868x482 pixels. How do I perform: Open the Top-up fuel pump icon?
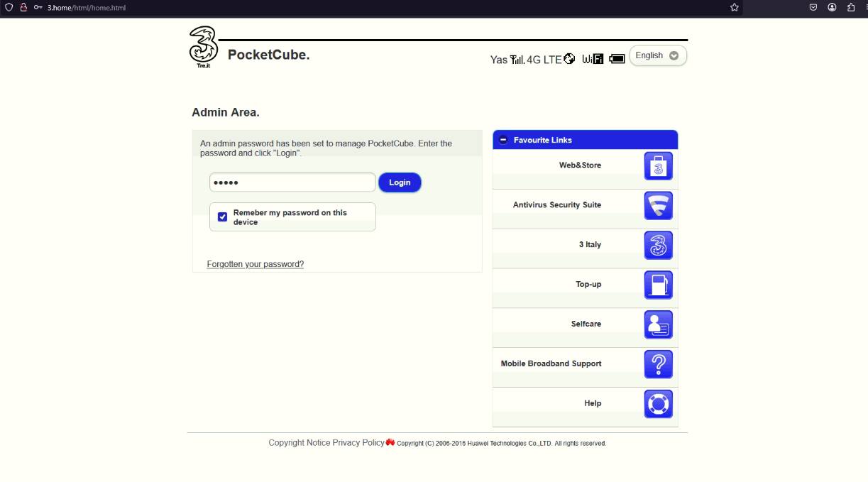[658, 285]
